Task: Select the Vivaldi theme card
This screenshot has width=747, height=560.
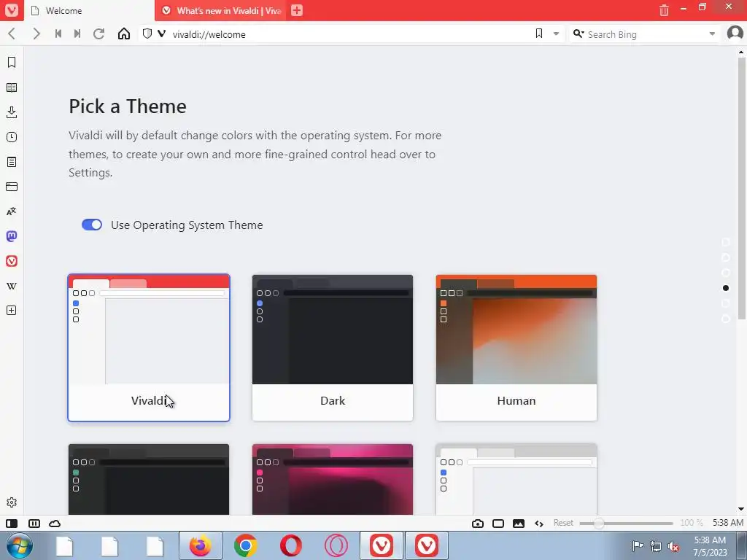Action: coord(149,348)
